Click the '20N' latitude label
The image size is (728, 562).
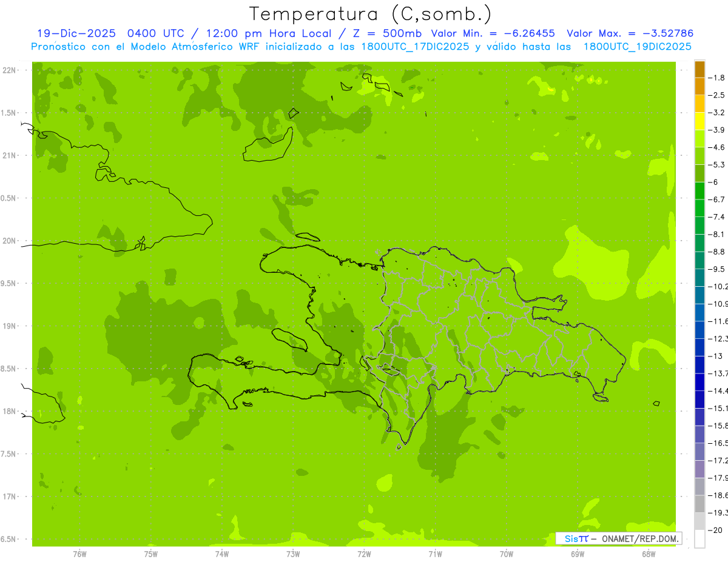[10, 241]
